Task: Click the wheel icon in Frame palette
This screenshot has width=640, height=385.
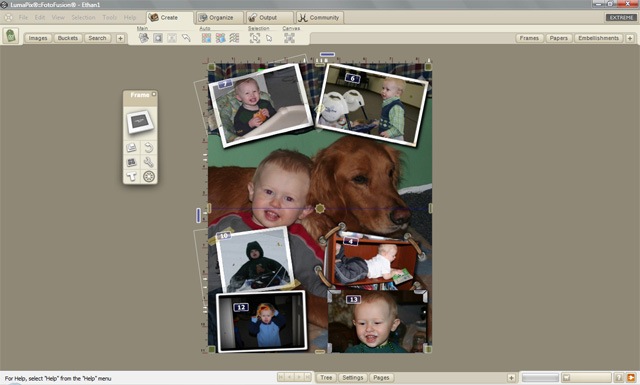Action: click(149, 176)
